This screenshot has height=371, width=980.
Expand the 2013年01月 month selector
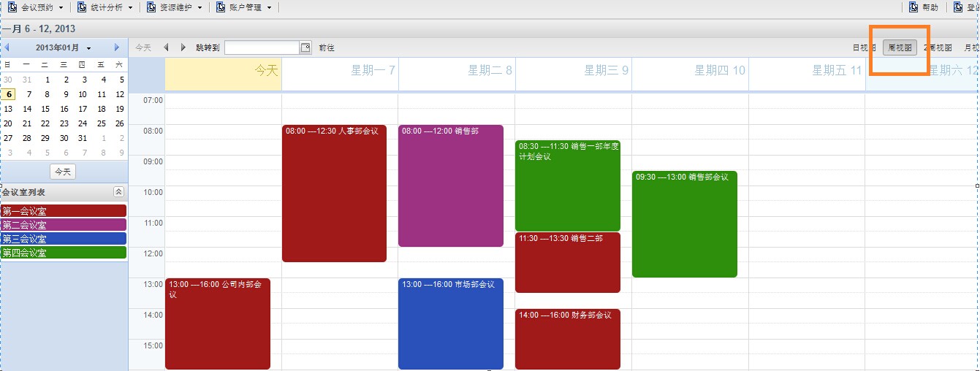(x=63, y=47)
